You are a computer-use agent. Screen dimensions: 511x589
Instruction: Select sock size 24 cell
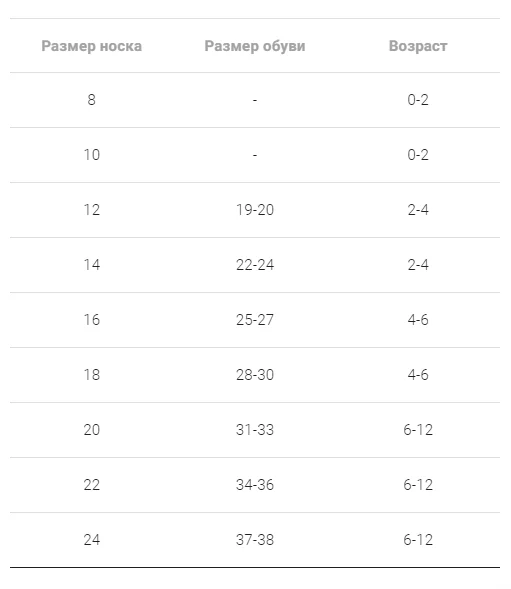(92, 540)
